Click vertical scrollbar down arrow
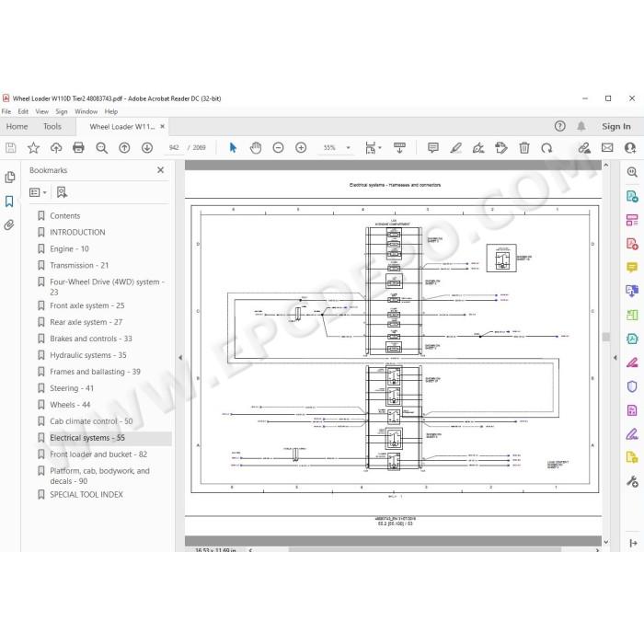The height and width of the screenshot is (644, 644). tap(606, 542)
